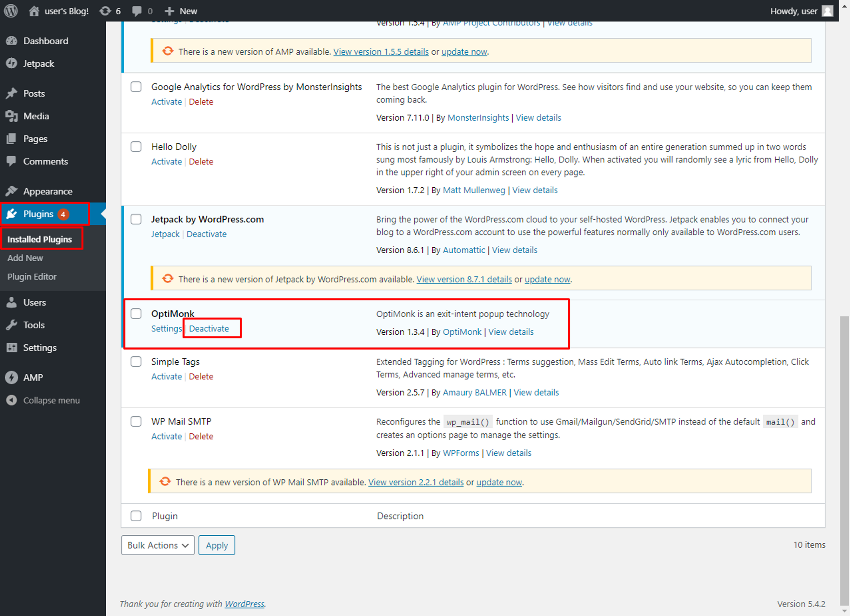View version 1.5.5 details for AMP
850x616 pixels.
pos(381,51)
